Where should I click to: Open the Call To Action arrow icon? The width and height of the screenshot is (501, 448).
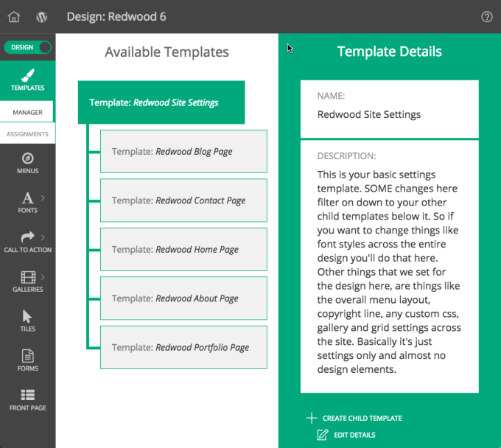[27, 237]
